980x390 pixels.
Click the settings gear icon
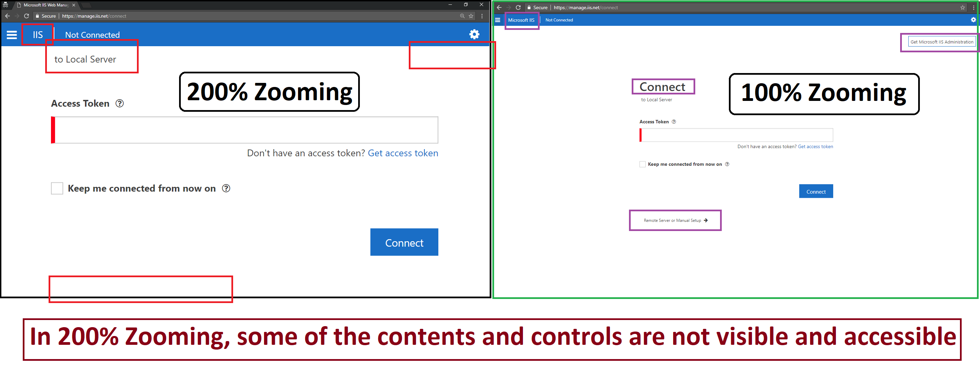(474, 34)
